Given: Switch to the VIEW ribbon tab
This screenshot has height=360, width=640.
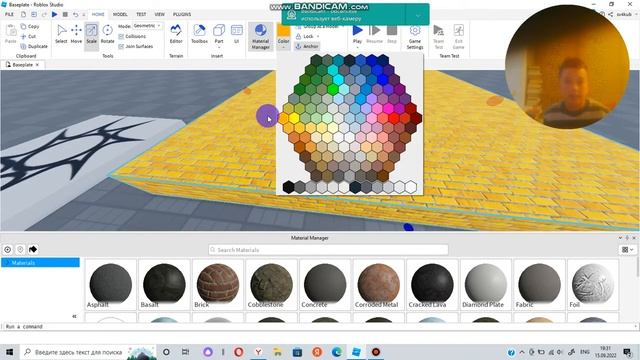Looking at the screenshot, I should 160,14.
